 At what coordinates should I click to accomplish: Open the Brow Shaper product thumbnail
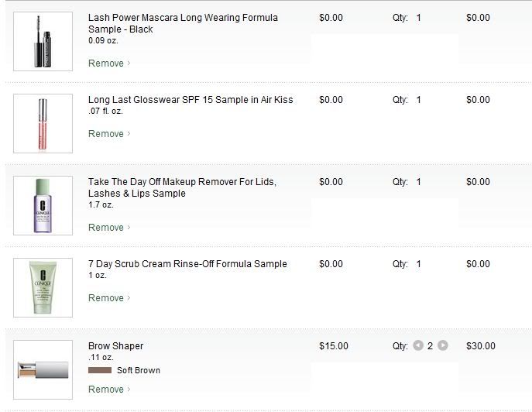tap(43, 369)
